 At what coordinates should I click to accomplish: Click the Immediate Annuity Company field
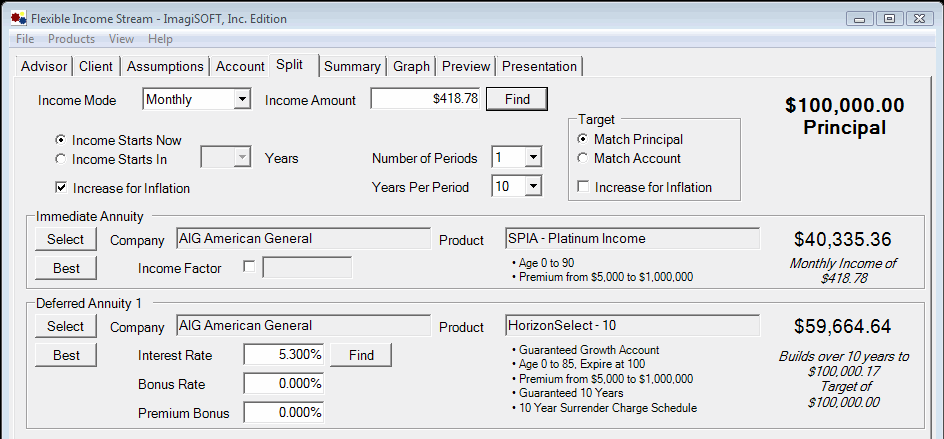[303, 238]
